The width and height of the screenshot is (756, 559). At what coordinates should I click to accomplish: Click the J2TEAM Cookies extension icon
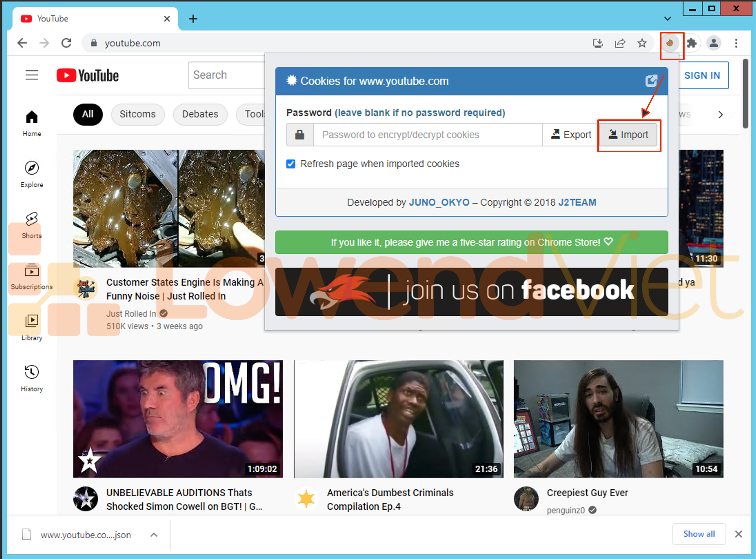669,43
